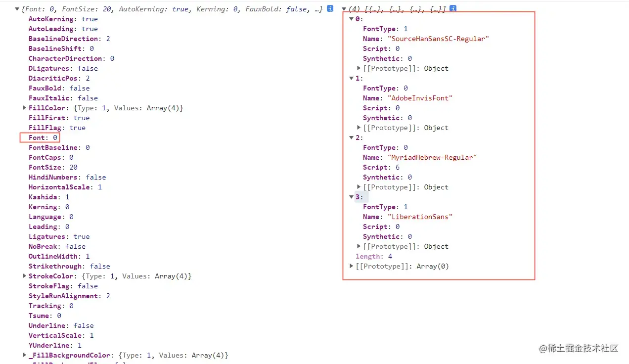This screenshot has width=629, height=364.
Task: Select the "LiberationSans" name value
Action: pos(420,217)
